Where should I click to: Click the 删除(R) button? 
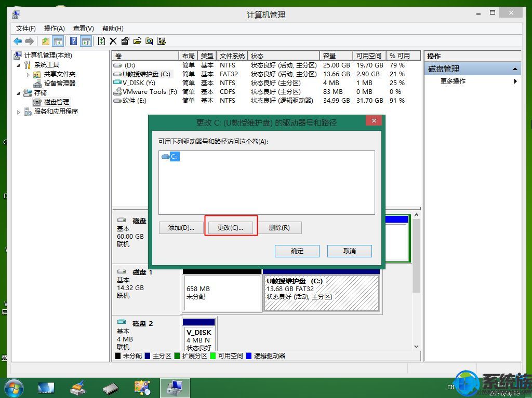(x=279, y=227)
